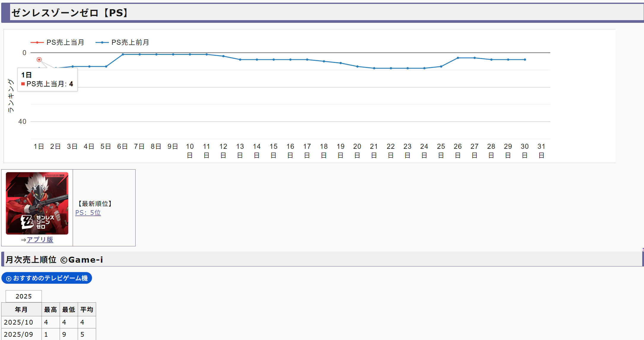Open the PS: 5位 ranking link
The height and width of the screenshot is (340, 644).
[x=88, y=213]
